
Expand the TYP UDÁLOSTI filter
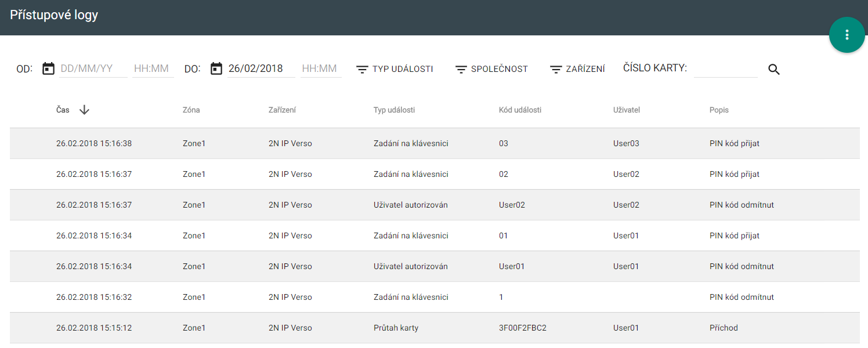(x=395, y=69)
